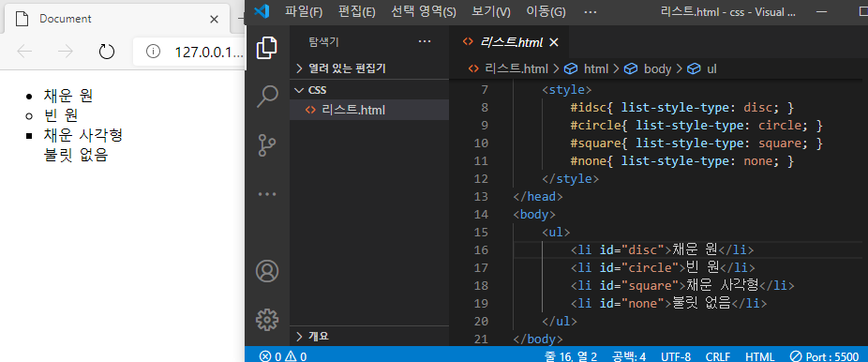Open the 파일(F) menu
This screenshot has height=362, width=868.
(304, 11)
